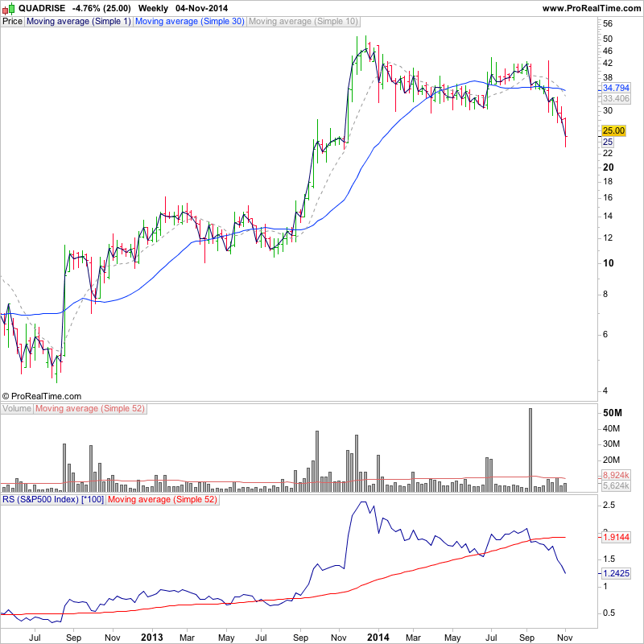Click the bold 10 price axis label

609,263
